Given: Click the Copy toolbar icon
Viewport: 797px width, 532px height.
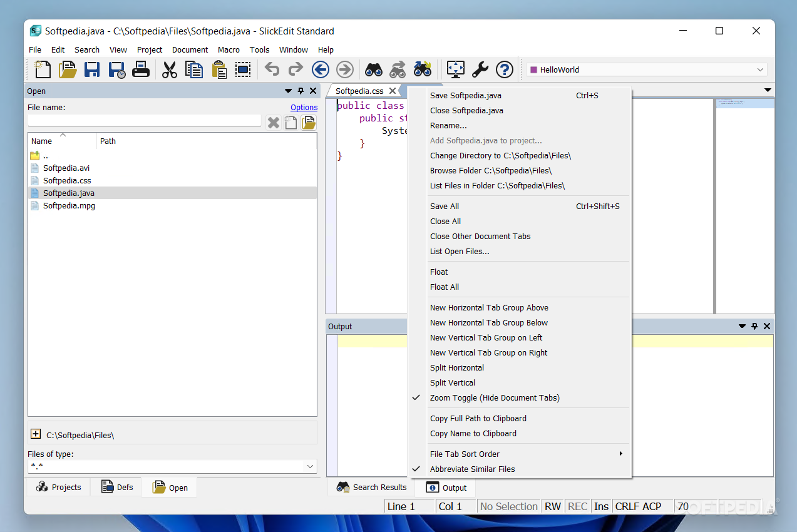Looking at the screenshot, I should click(x=194, y=69).
